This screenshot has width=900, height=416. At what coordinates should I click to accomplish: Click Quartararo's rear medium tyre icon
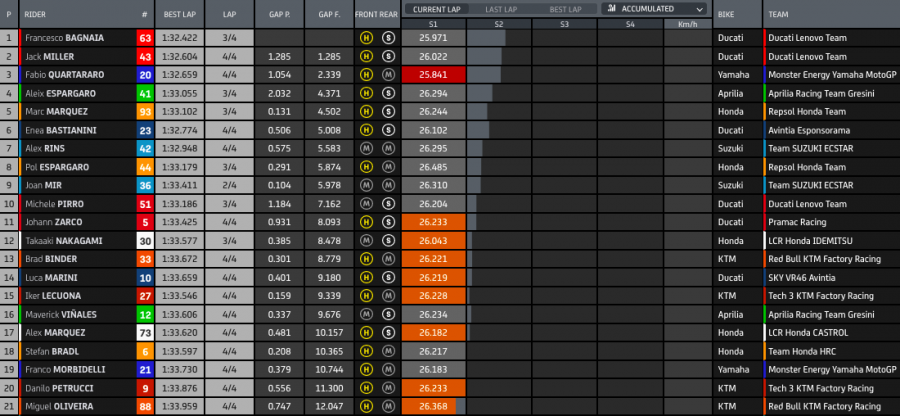click(388, 74)
